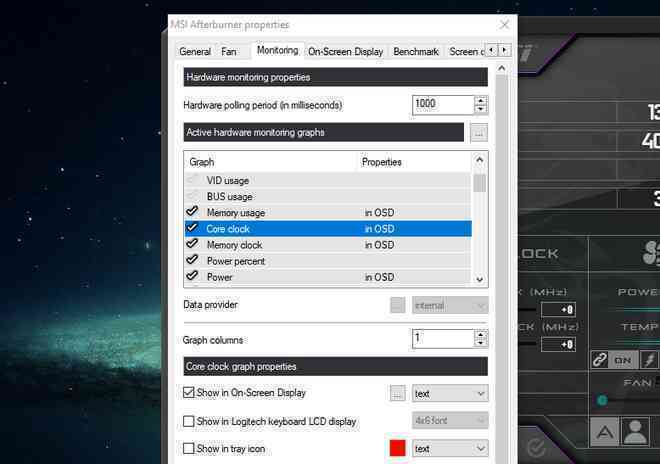Toggle the Power graph checkmark
Screen dimensions: 660x464
click(193, 276)
